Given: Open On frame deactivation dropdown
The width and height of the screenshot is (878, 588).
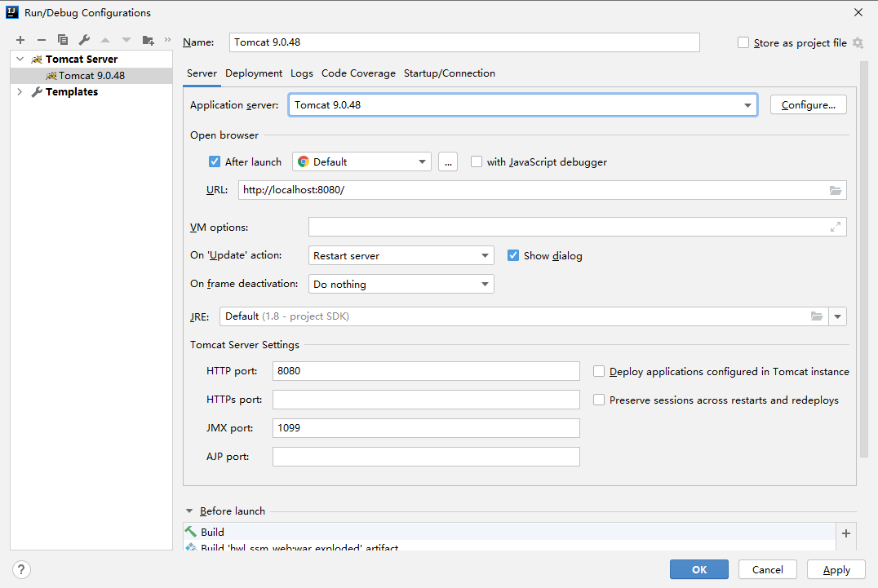Looking at the screenshot, I should pyautogui.click(x=401, y=284).
